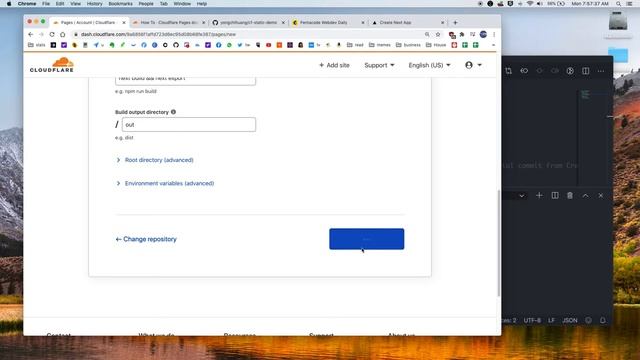The image size is (640, 360).
Task: Switch to the Pentacode Webdev Daily tab
Action: pos(328,22)
